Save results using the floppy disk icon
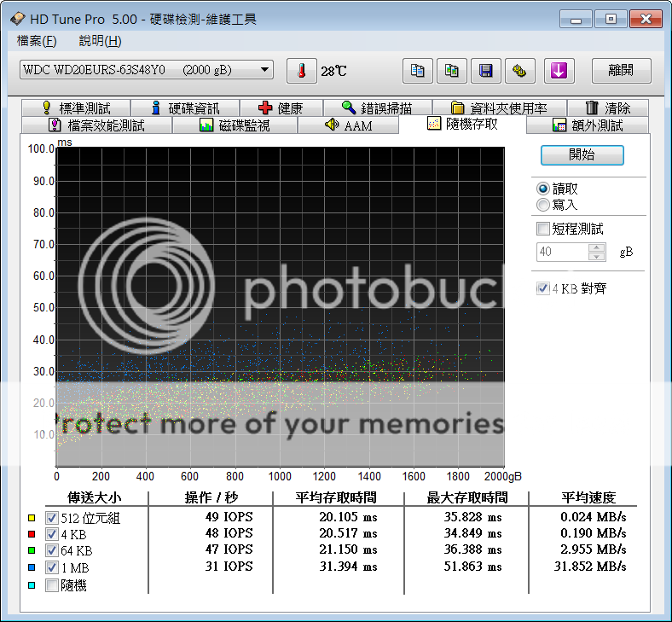This screenshot has width=672, height=622. coord(486,71)
